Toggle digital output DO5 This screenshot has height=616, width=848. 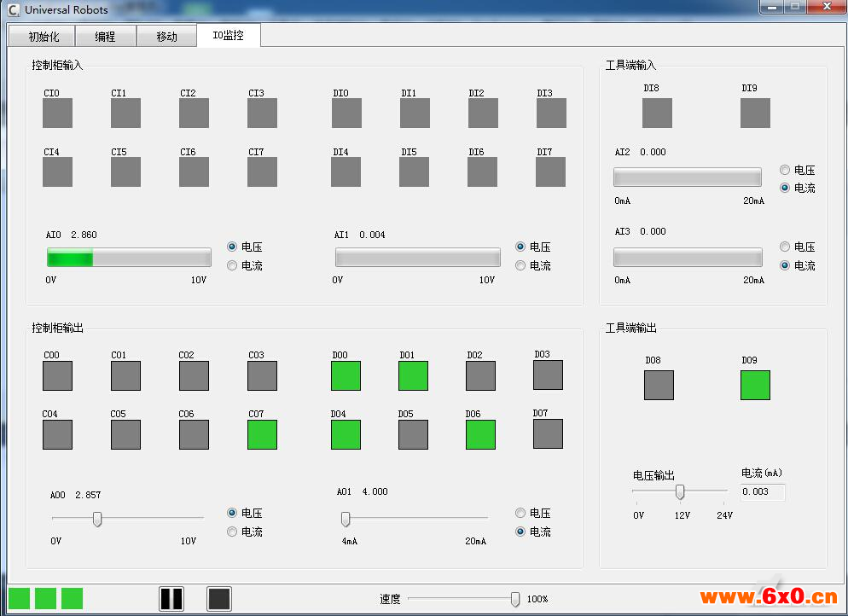(413, 435)
